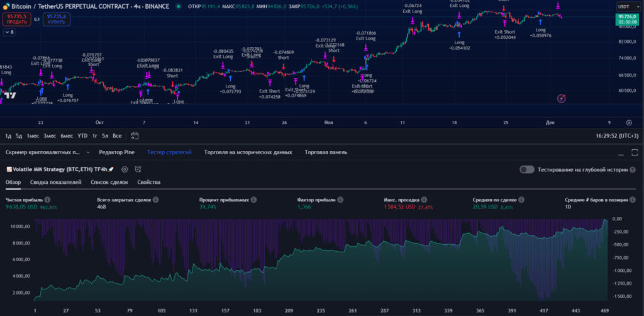Image resolution: width=644 pixels, height=316 pixels.
Task: Click the green market status dot
Action: click(x=178, y=7)
